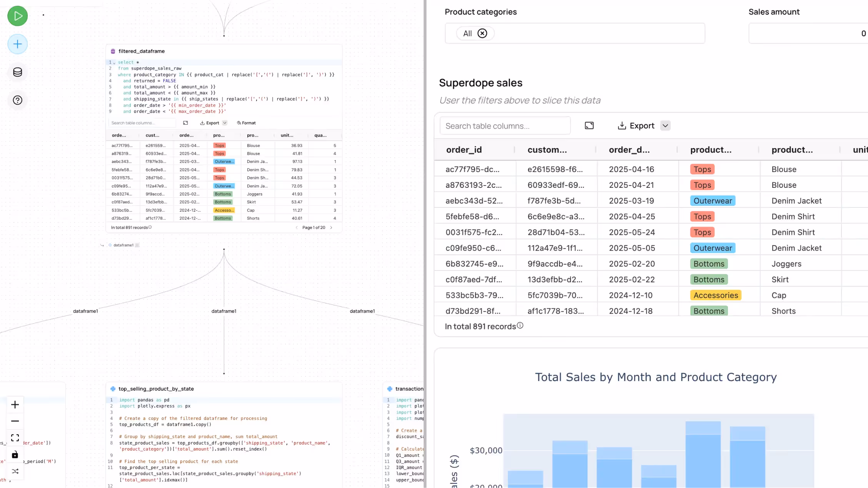Focus the Search table columns field

point(505,126)
